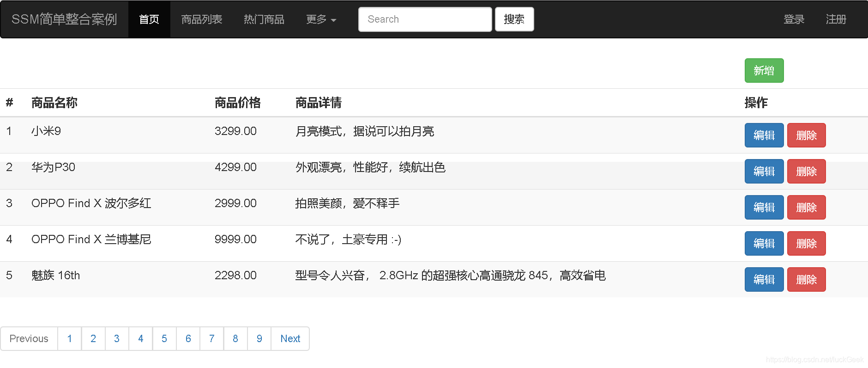Edit the OPPO Find X 波尔多红 row
Image resolution: width=868 pixels, height=368 pixels.
(764, 208)
